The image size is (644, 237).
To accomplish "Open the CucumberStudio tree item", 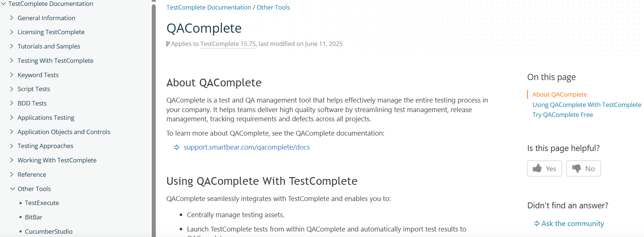I will (x=49, y=231).
